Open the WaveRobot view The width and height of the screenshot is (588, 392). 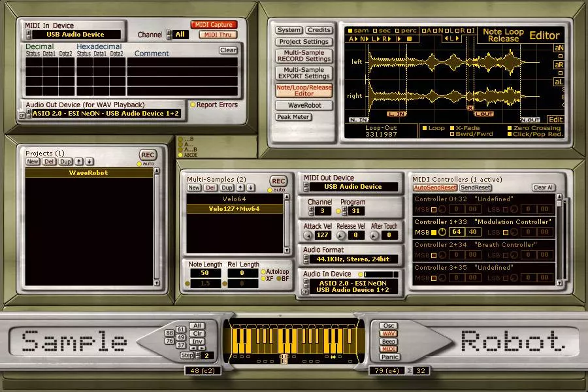click(x=304, y=105)
